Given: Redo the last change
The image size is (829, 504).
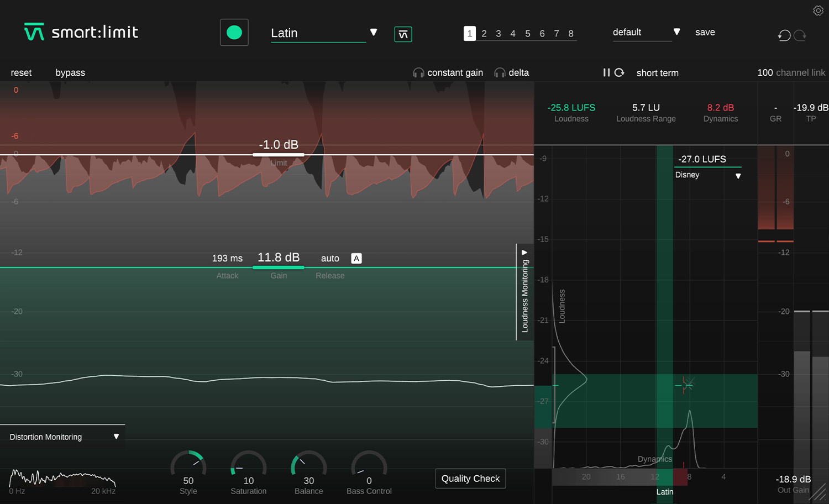Looking at the screenshot, I should (800, 35).
